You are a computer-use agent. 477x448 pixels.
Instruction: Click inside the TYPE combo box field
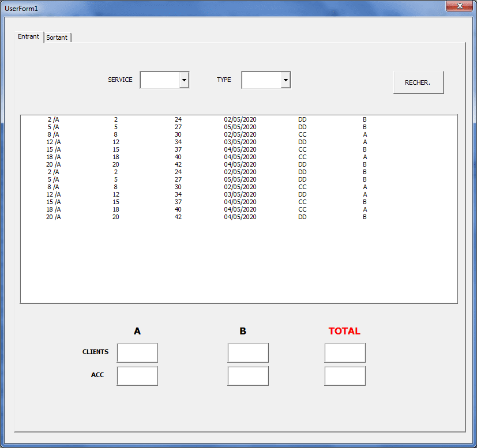coord(261,80)
